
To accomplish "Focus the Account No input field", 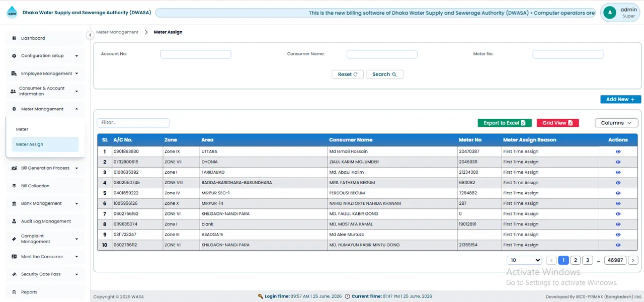I will 196,54.
